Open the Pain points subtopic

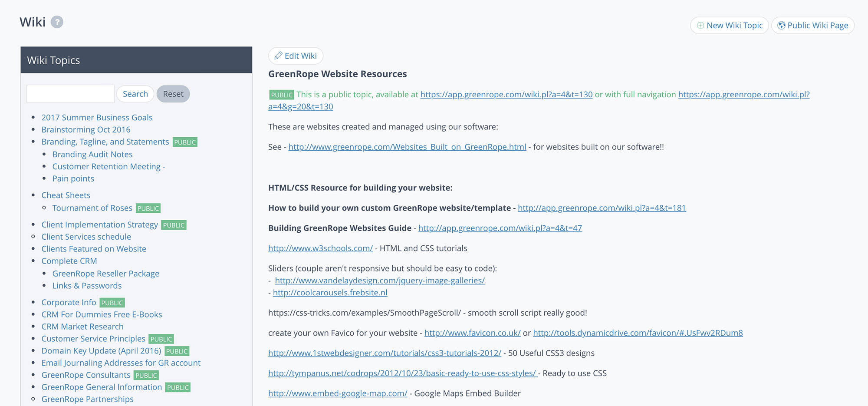(x=73, y=178)
